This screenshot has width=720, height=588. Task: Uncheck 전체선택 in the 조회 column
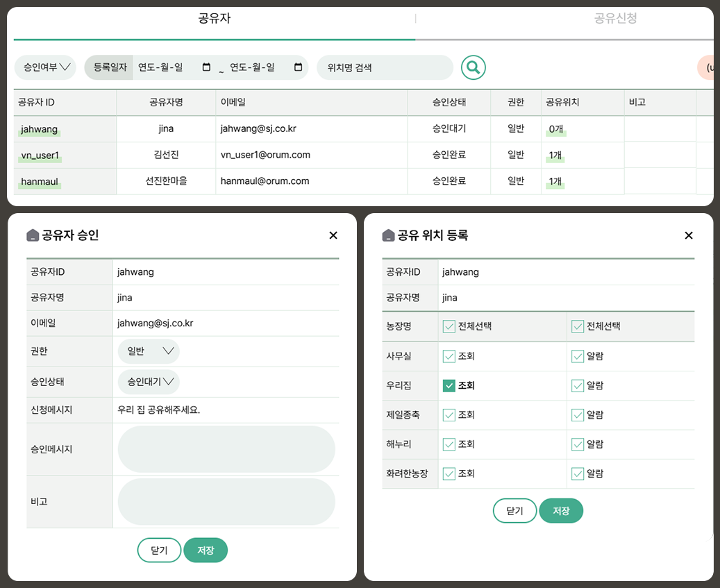[449, 326]
